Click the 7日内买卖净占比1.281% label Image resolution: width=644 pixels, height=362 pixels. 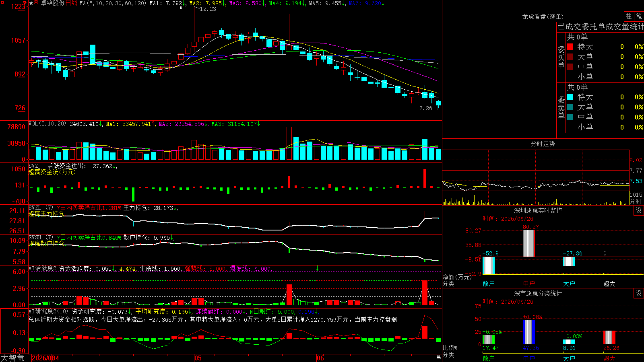point(89,208)
